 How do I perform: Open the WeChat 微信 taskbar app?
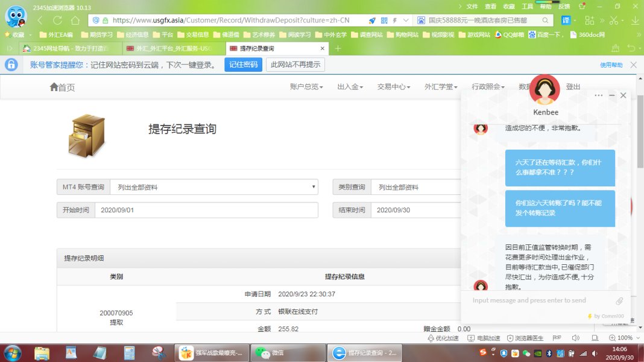[x=270, y=353]
